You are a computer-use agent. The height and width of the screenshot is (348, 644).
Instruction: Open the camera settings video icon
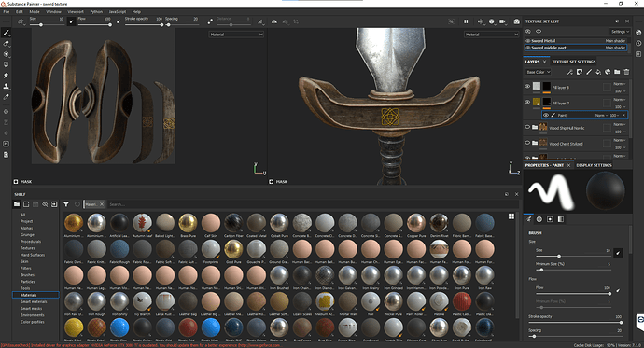(x=502, y=21)
